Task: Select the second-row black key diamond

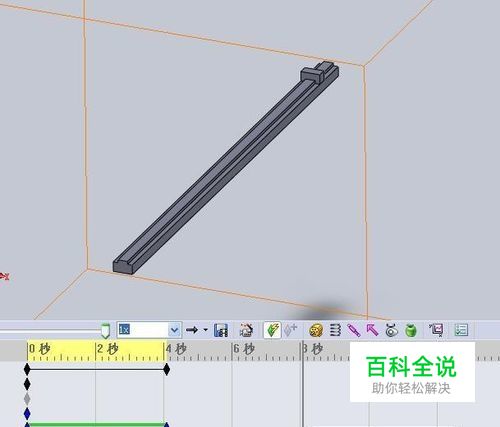Action: click(27, 384)
